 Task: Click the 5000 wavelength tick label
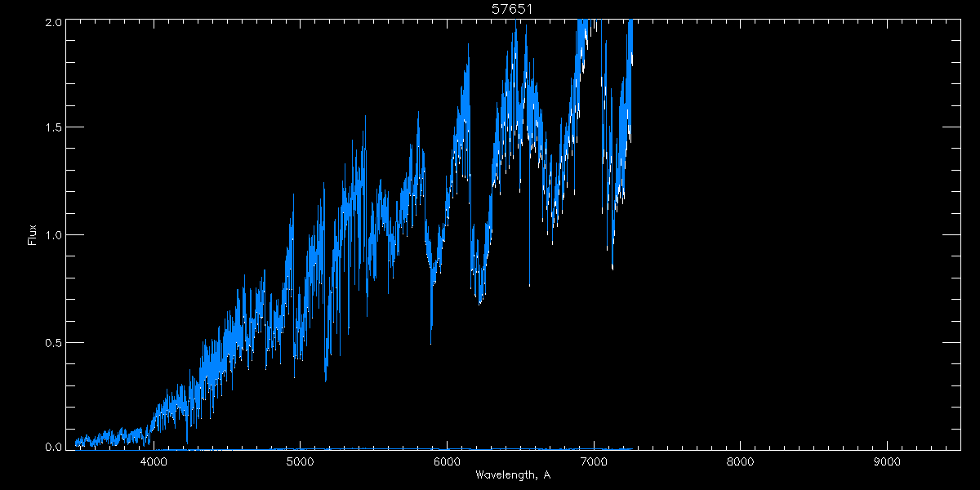[301, 461]
